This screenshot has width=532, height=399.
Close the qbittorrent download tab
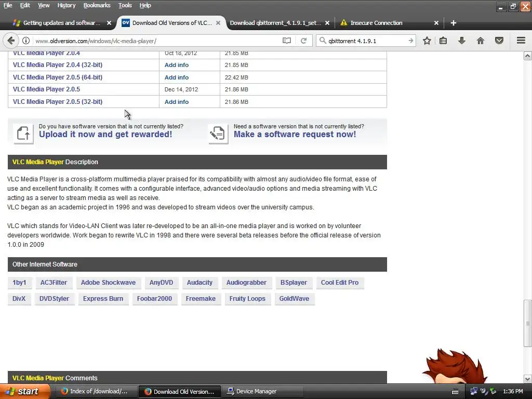327,23
